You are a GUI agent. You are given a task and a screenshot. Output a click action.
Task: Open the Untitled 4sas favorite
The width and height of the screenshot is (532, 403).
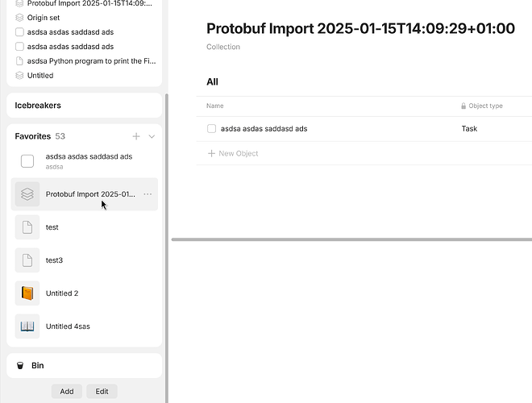coord(85,326)
